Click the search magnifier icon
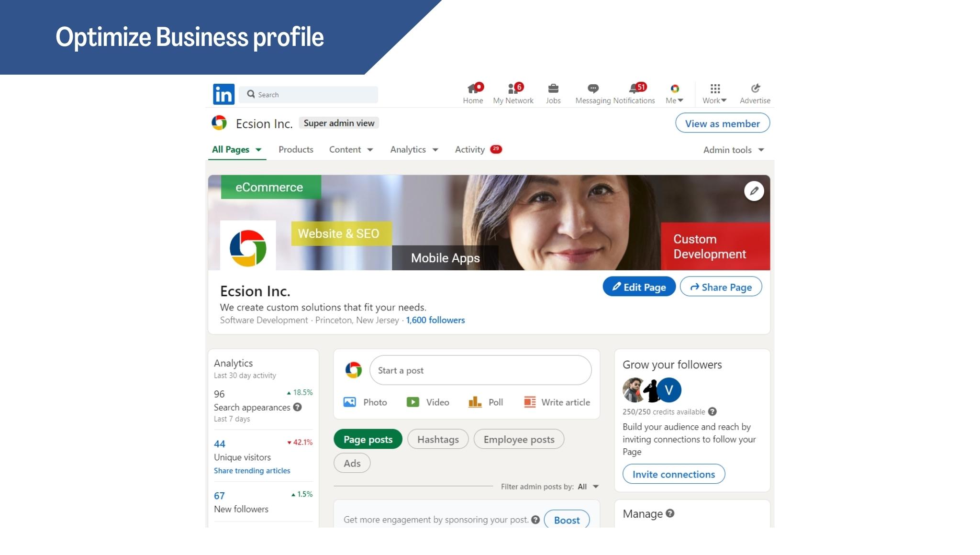This screenshot has height=555, width=980. (x=251, y=94)
